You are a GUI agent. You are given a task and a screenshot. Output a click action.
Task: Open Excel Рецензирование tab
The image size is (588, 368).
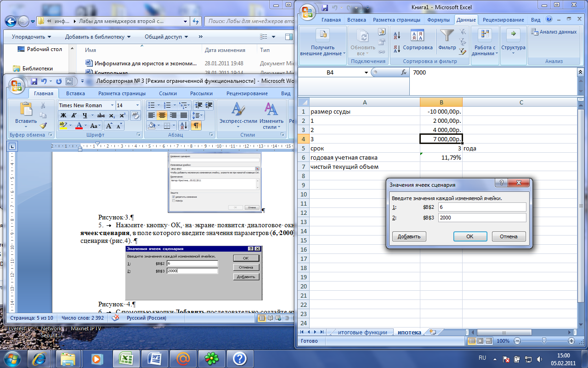coord(503,20)
